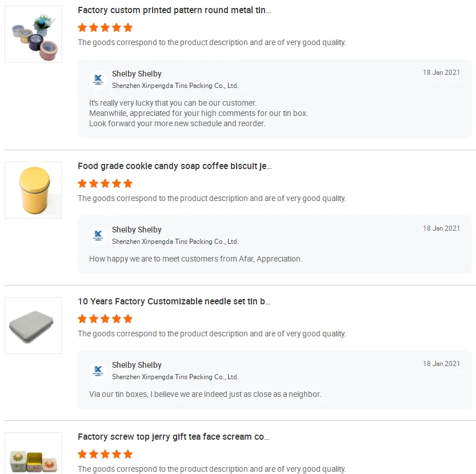Click the five-star rating under round metal tin

(105, 27)
